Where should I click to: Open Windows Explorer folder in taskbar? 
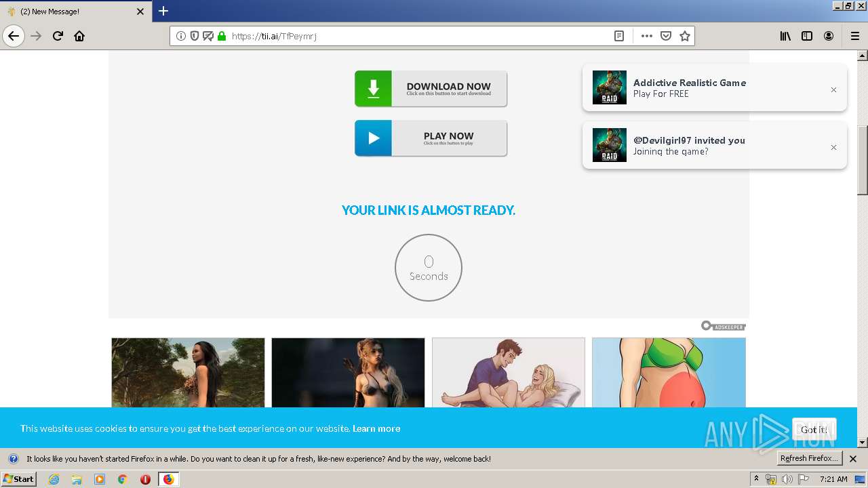pyautogui.click(x=77, y=479)
